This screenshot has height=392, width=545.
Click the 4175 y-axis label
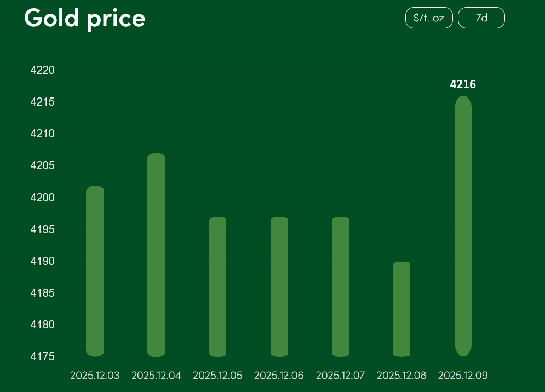pyautogui.click(x=43, y=357)
